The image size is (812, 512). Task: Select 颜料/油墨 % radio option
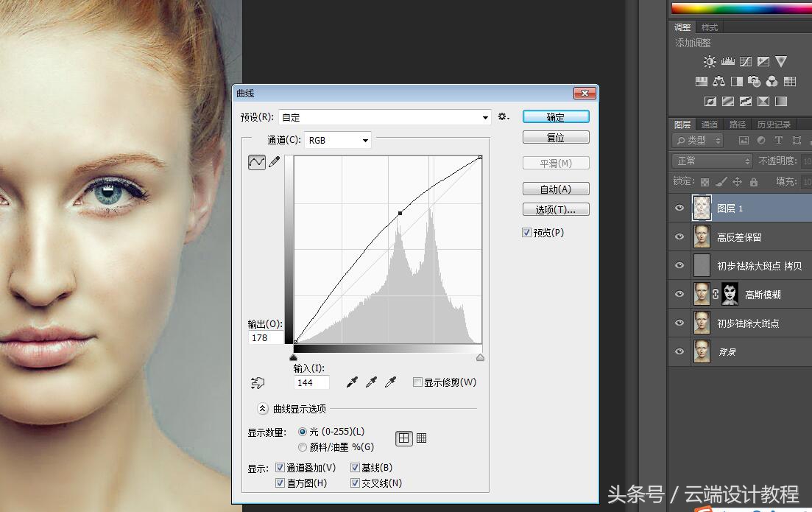pos(303,447)
